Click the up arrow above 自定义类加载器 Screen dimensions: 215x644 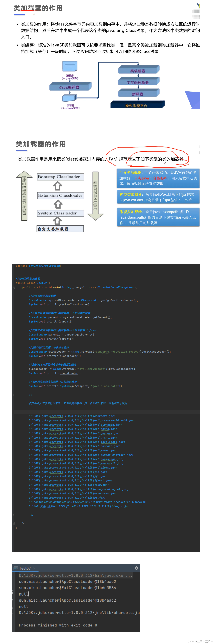pyautogui.click(x=57, y=221)
